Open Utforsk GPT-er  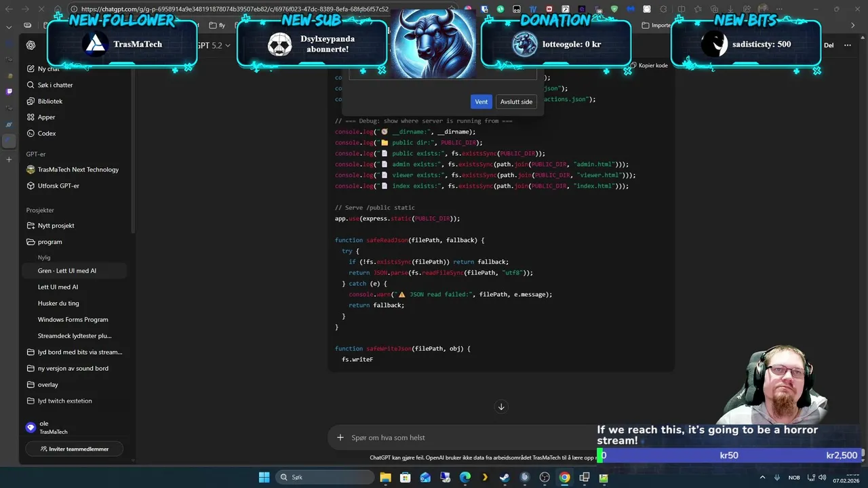pyautogui.click(x=53, y=186)
